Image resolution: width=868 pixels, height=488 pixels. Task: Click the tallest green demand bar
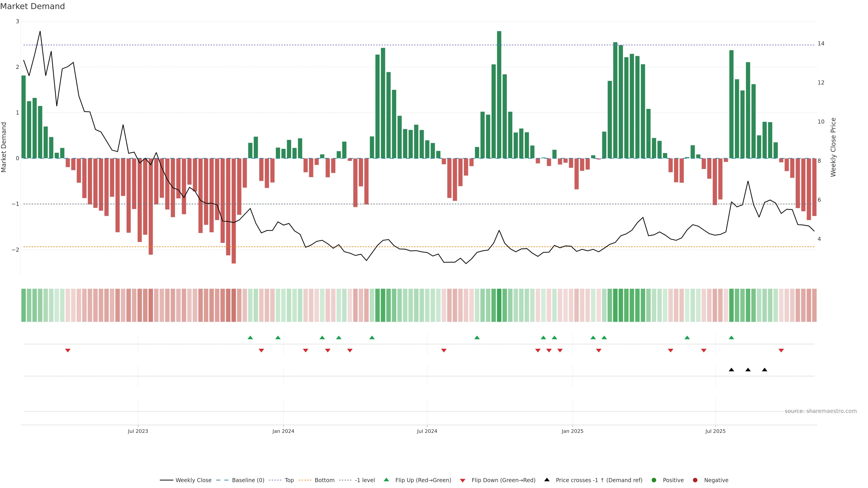499,94
